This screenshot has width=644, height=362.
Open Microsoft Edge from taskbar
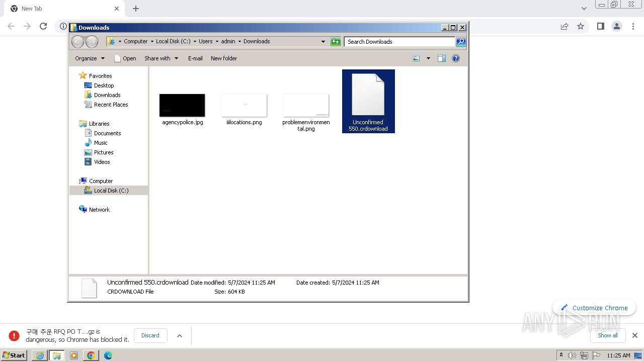(x=108, y=355)
